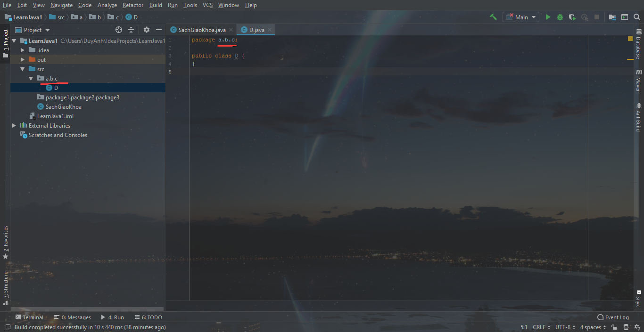The image size is (644, 332).
Task: Click the locate-file crosshair icon in the Project panel
Action: coord(119,30)
